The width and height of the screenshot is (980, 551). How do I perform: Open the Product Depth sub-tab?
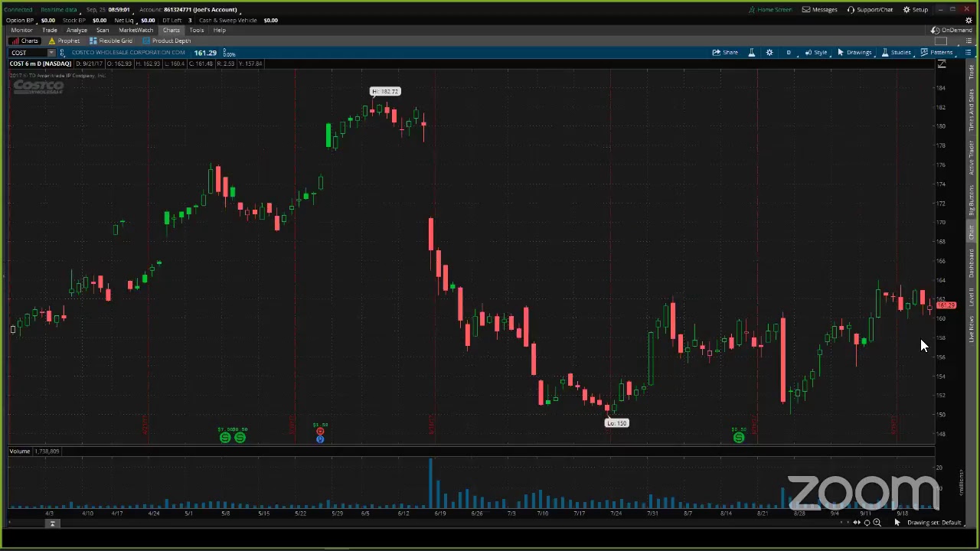pyautogui.click(x=167, y=41)
